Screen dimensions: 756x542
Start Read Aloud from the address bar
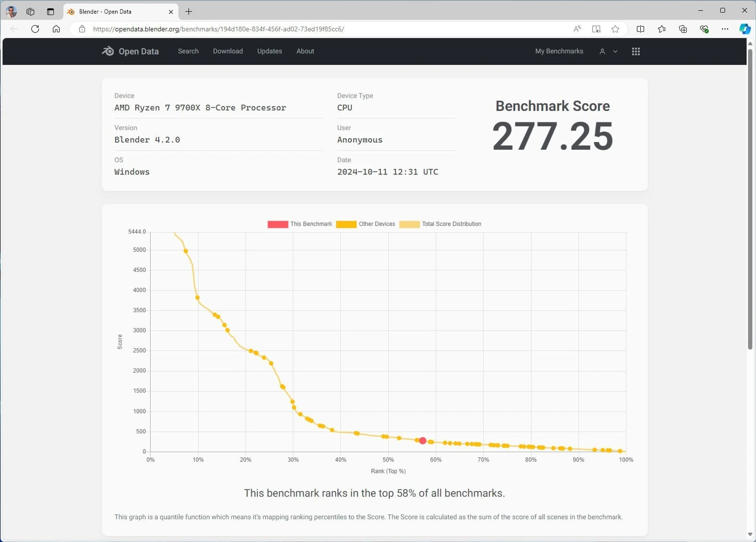point(577,29)
